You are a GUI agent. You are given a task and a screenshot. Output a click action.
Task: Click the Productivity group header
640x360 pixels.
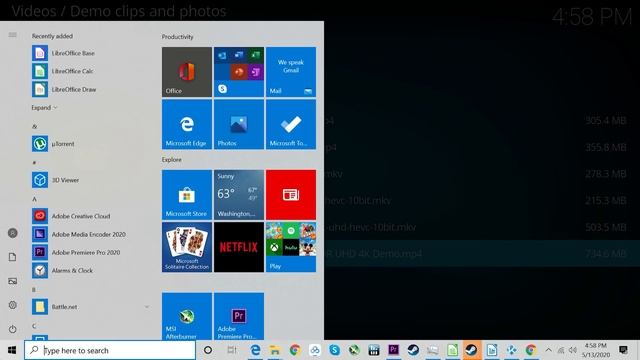tap(178, 37)
